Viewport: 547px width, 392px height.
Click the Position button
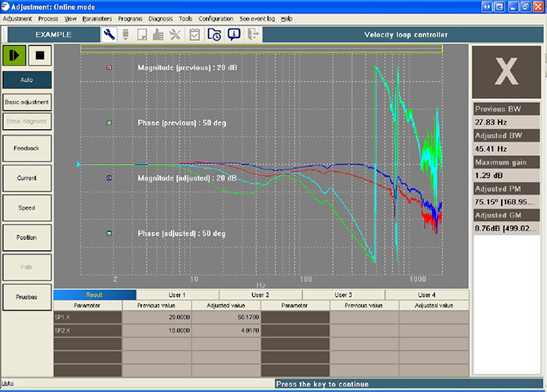[x=27, y=238]
